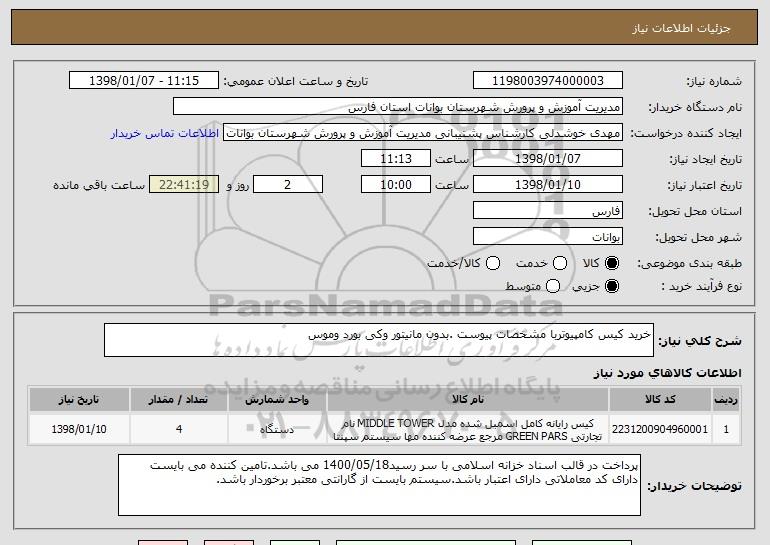770x545 pixels.
Task: Click the تاریخ نیاز column header
Action: pyautogui.click(x=79, y=400)
